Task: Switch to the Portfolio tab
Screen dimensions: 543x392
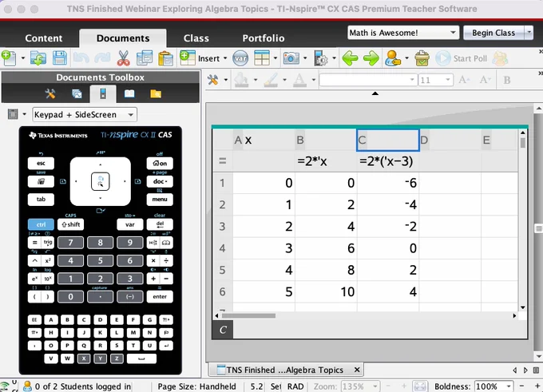Action: pyautogui.click(x=264, y=38)
